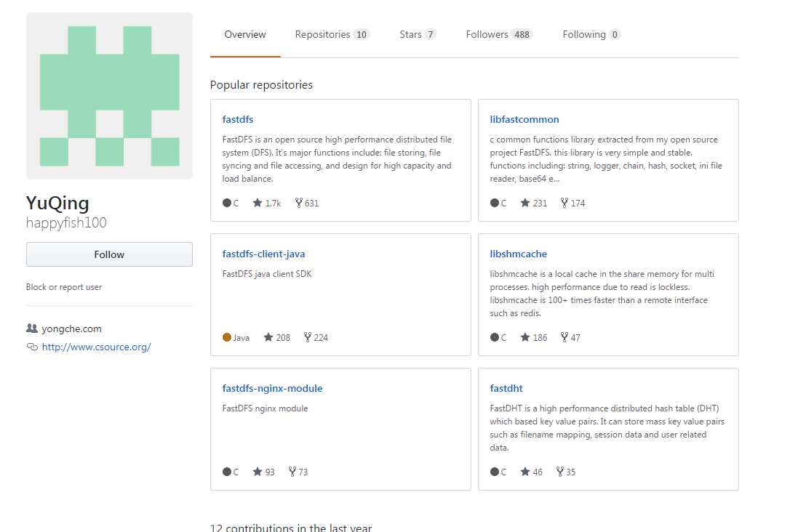Click the star icon on libfastcommon
The height and width of the screenshot is (532, 798).
pyautogui.click(x=525, y=203)
